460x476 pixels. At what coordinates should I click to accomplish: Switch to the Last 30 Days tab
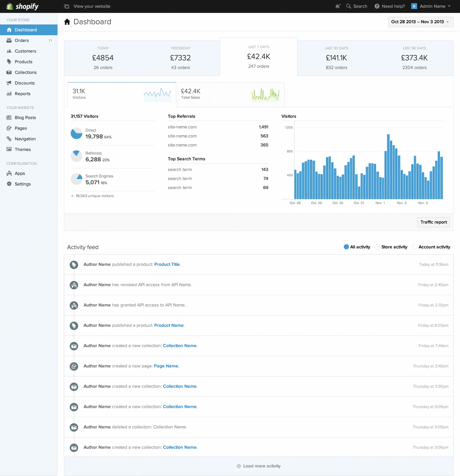pos(336,58)
